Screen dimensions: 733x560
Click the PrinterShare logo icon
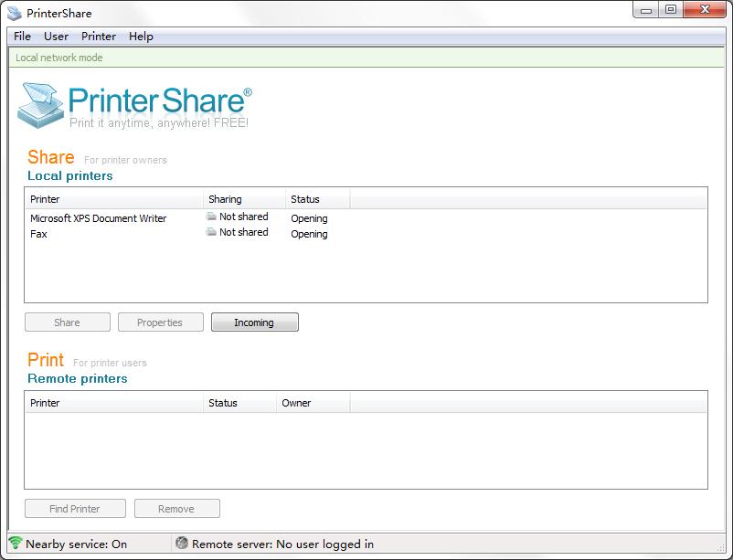pyautogui.click(x=38, y=103)
